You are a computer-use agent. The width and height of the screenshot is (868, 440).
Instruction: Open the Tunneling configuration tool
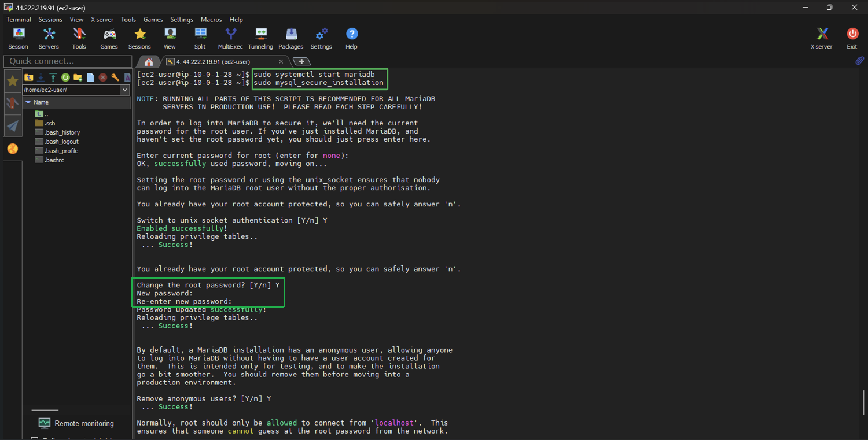point(260,38)
